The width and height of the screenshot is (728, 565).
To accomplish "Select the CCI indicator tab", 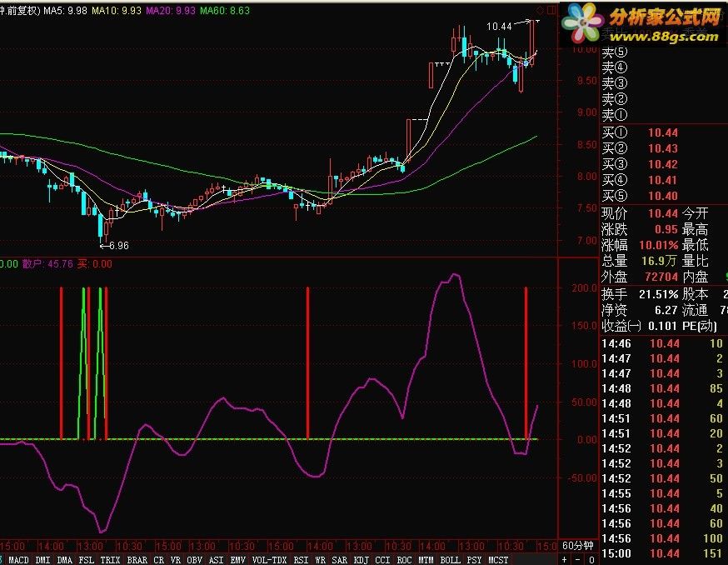I will click(x=382, y=560).
